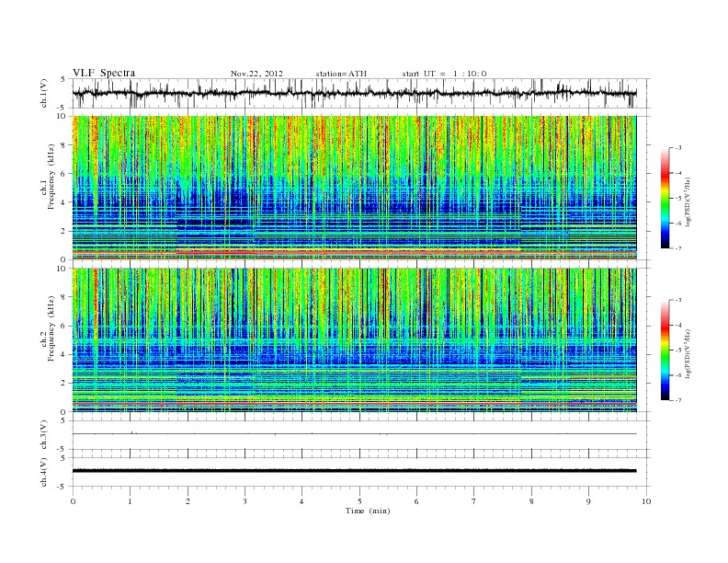The height and width of the screenshot is (563, 728).
Task: Click the time axis tick label "10" under the plot
Action: pos(646,501)
